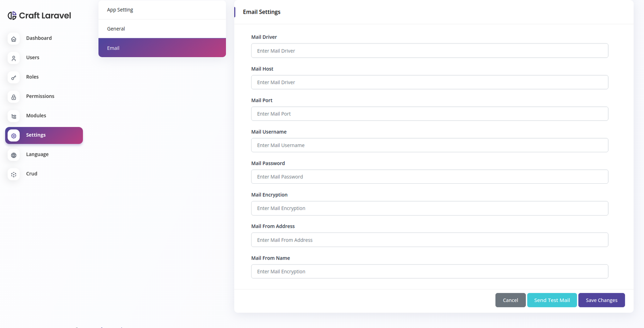The height and width of the screenshot is (328, 644).
Task: Click the Crud sidebar icon
Action: click(14, 174)
